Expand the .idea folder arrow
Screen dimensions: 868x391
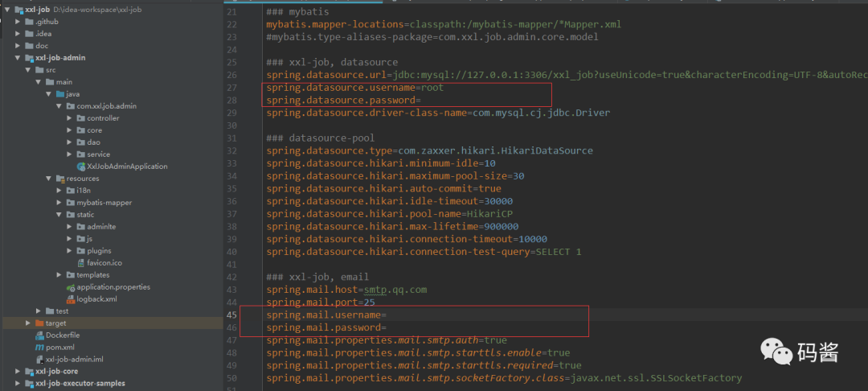pyautogui.click(x=18, y=34)
